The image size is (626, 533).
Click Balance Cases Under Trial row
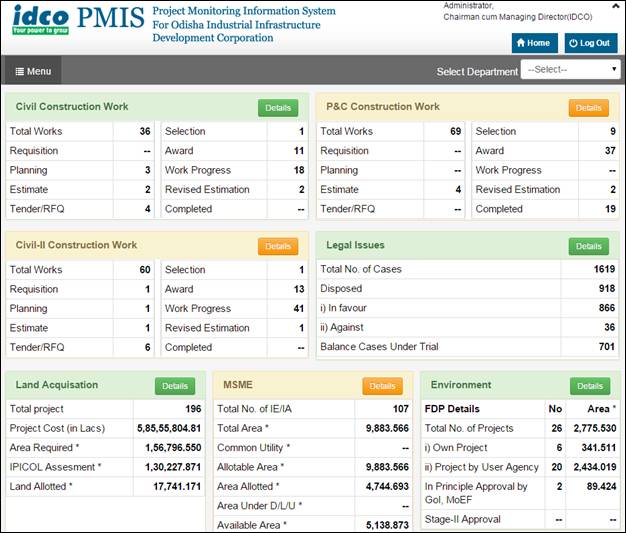467,347
